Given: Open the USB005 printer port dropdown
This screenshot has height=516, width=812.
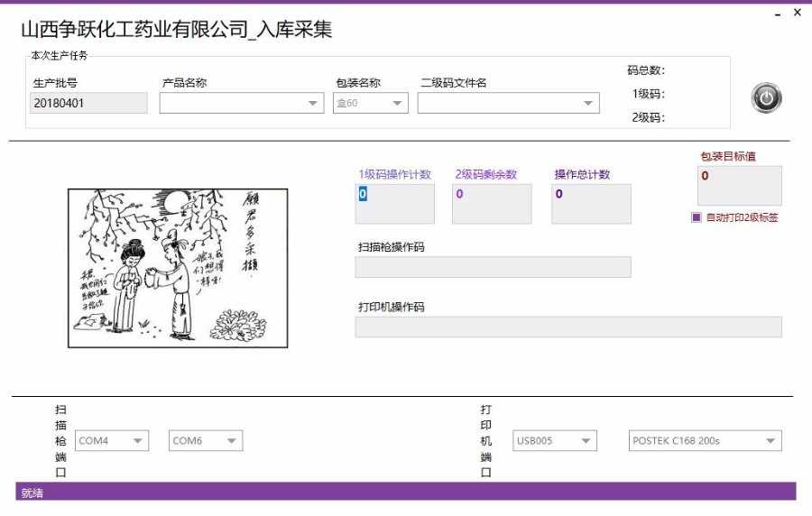Looking at the screenshot, I should point(555,441).
